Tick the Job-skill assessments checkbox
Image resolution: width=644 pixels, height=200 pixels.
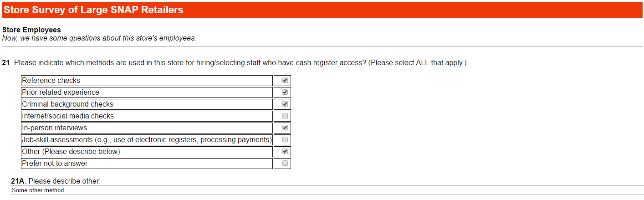tap(285, 139)
